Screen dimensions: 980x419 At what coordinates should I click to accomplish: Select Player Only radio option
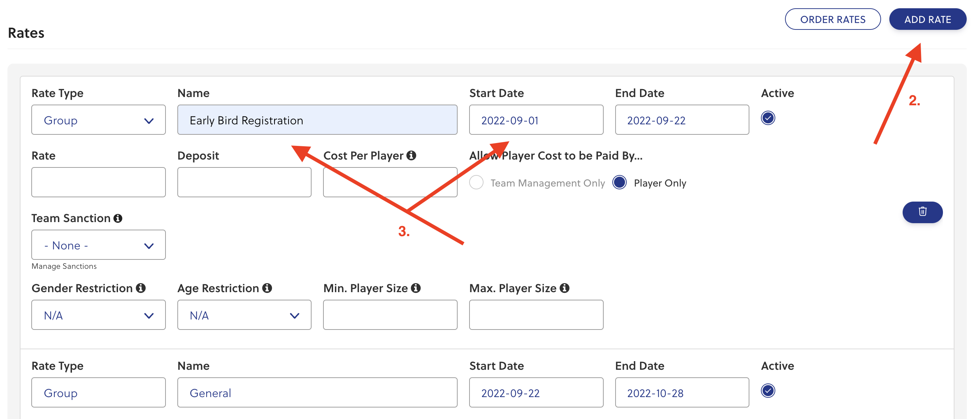620,182
